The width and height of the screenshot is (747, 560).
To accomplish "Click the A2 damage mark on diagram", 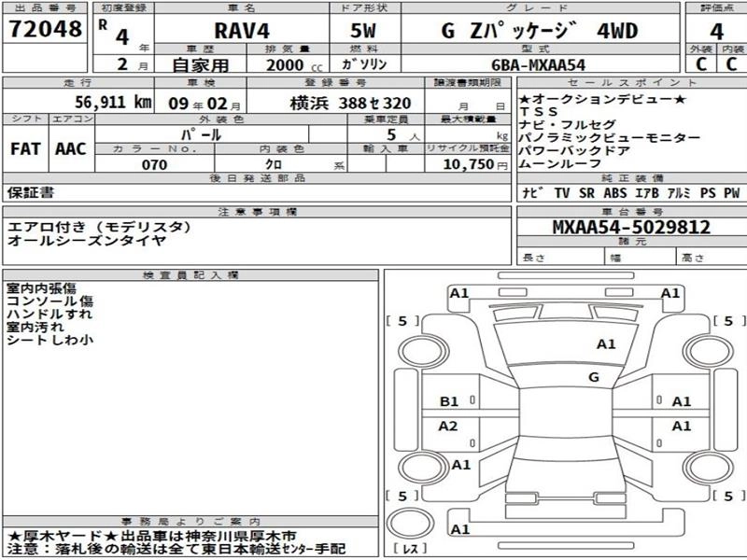I will [x=448, y=426].
